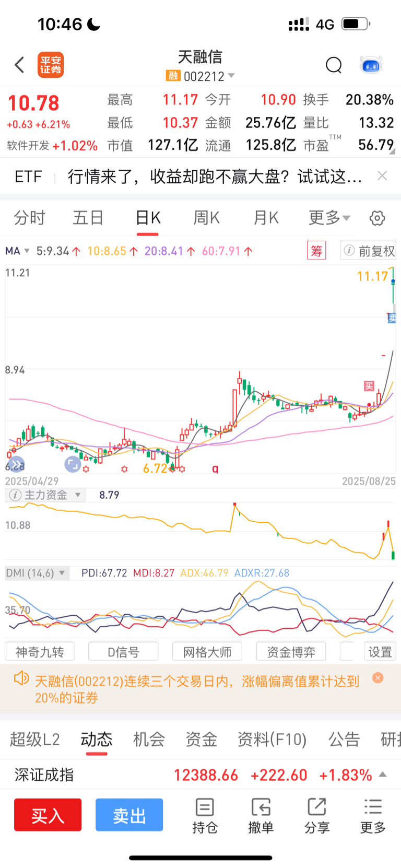Tap the back arrow icon
Viewport: 401px width, 868px height.
coord(19,65)
